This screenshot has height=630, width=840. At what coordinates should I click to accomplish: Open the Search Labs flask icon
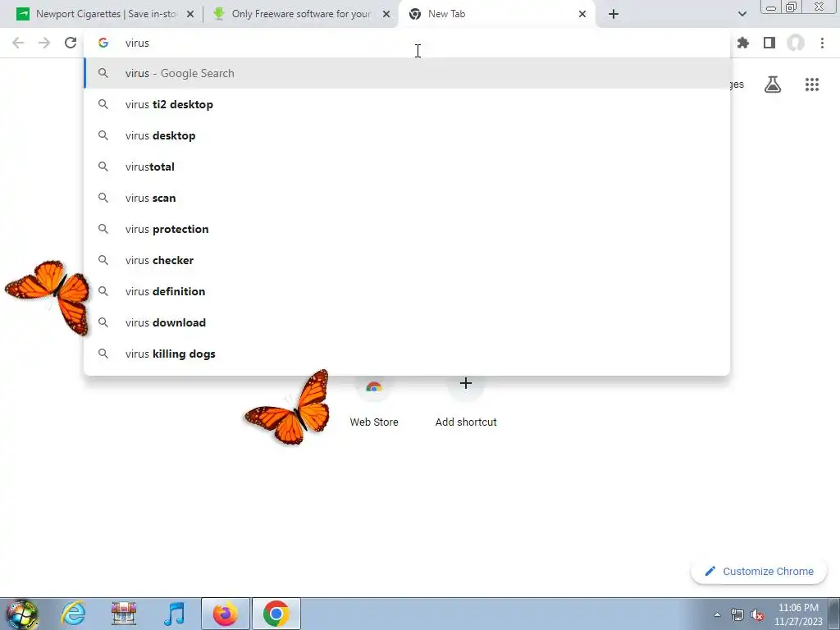click(x=773, y=84)
